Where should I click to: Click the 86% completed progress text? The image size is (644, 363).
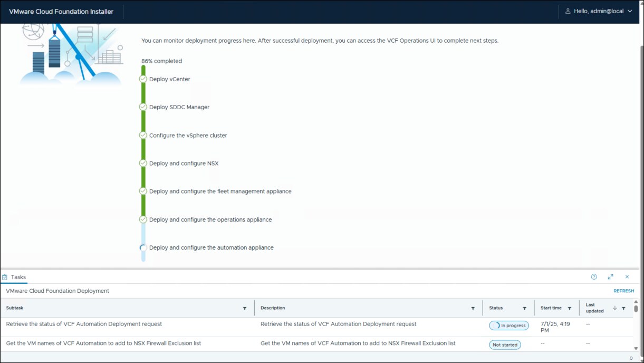(161, 61)
